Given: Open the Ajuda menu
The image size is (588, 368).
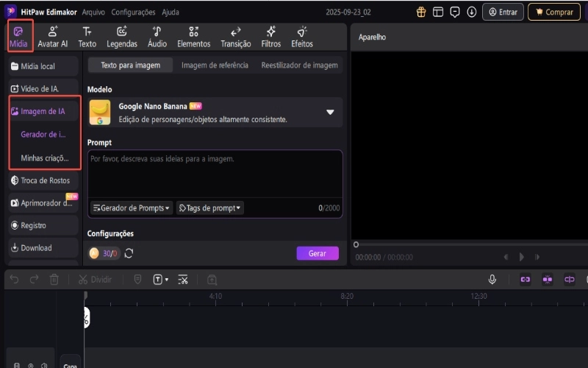Looking at the screenshot, I should click(x=171, y=12).
